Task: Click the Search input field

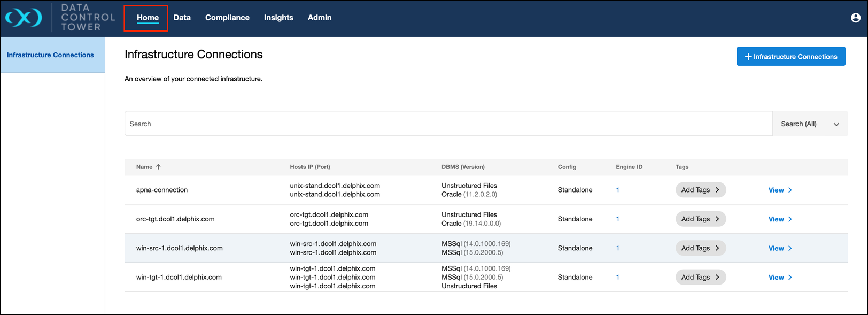Action: (x=448, y=124)
